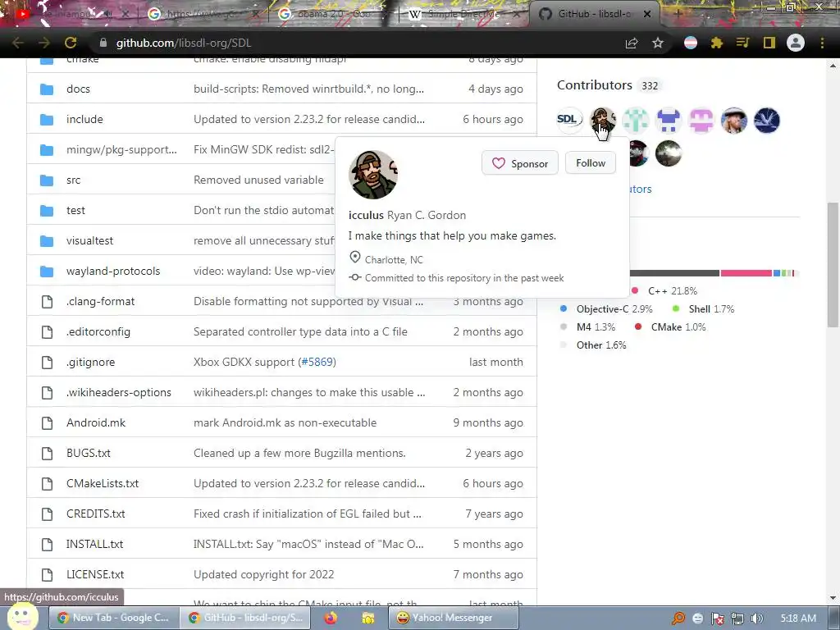Viewport: 840px width, 630px height.
Task: Go back using the browser back arrow
Action: (x=18, y=43)
